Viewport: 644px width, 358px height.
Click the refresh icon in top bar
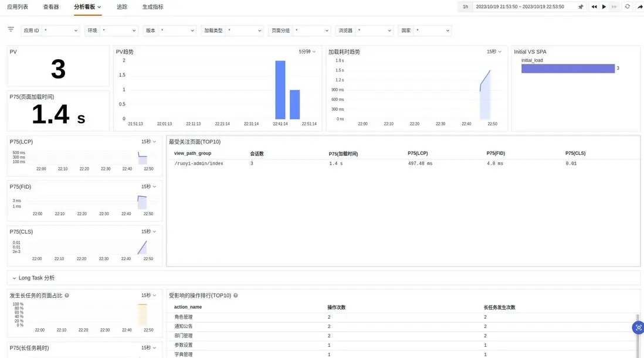627,6
